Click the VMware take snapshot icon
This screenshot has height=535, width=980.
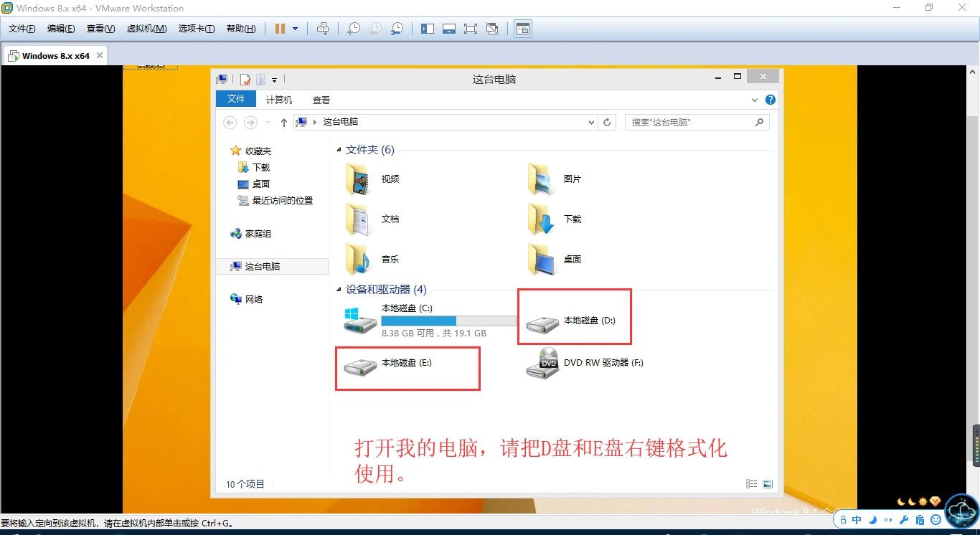click(354, 29)
